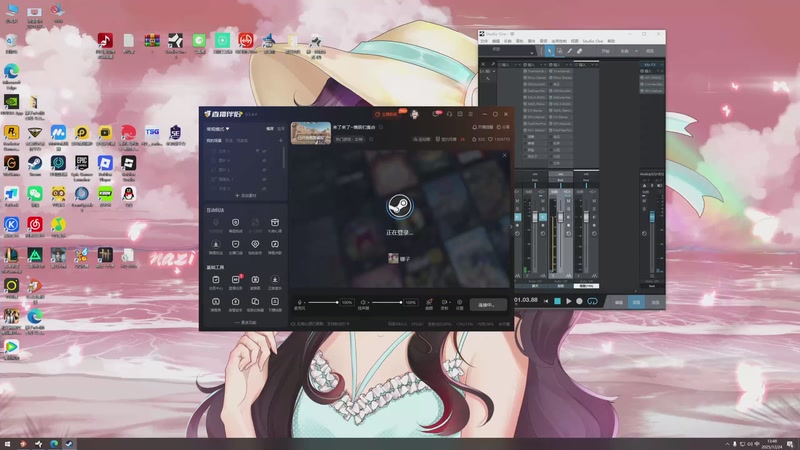Click the Studio One timecode display 01.03.88
The image size is (800, 450).
526,300
